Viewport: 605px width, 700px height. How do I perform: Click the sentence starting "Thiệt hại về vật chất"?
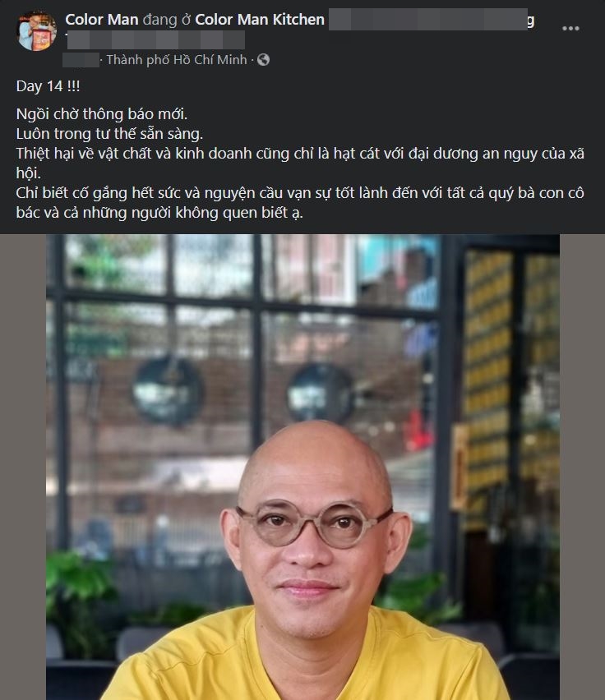point(300,163)
